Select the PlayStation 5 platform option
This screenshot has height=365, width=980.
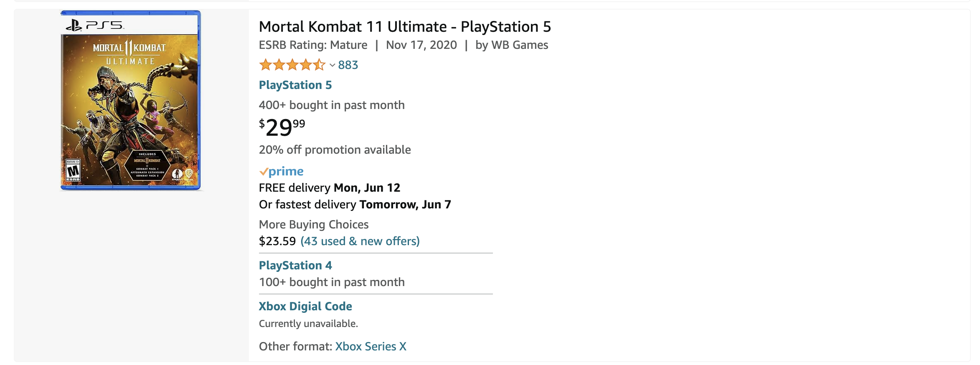295,85
